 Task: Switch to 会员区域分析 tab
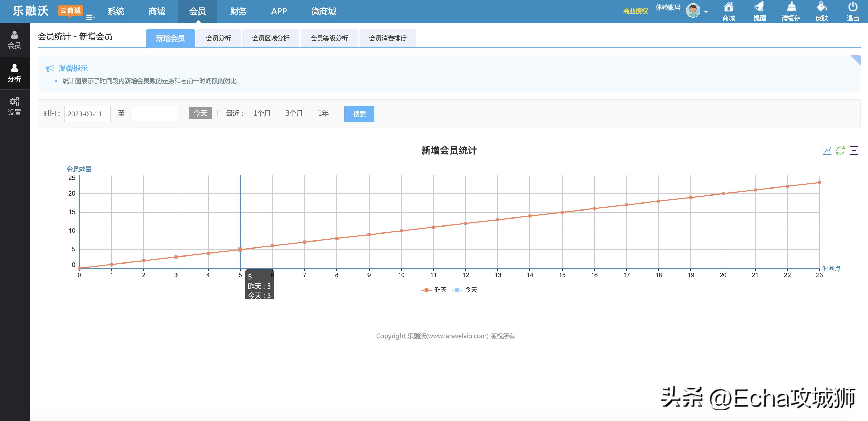click(x=271, y=38)
